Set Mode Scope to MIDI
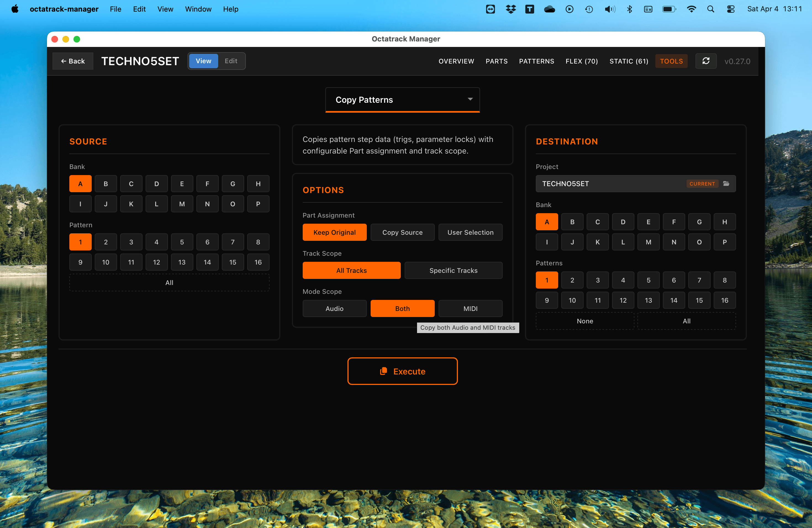 pyautogui.click(x=470, y=309)
